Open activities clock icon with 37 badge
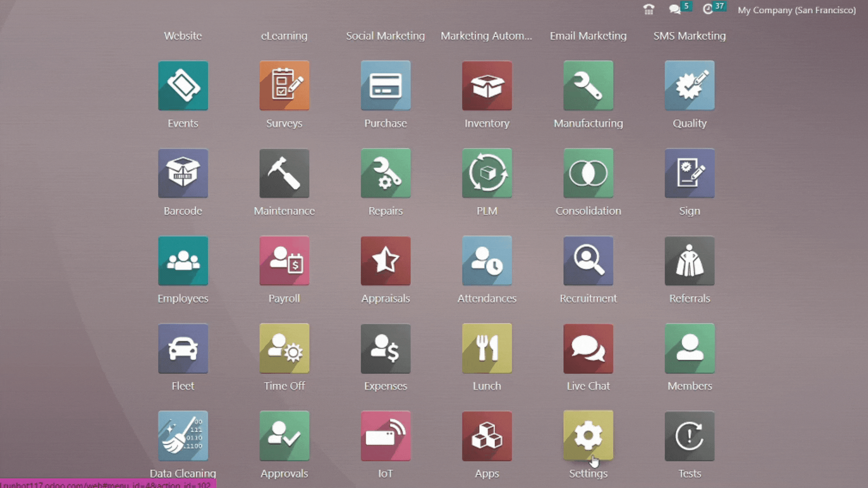 click(713, 9)
